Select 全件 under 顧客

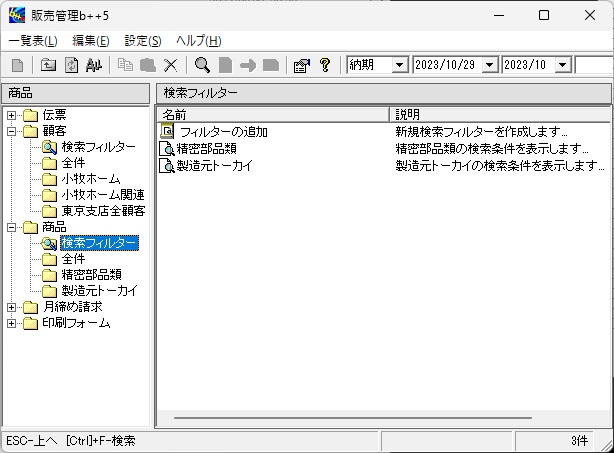click(73, 163)
